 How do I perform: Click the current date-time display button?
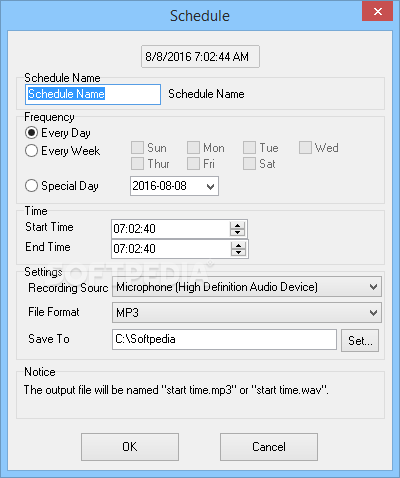coord(200,57)
